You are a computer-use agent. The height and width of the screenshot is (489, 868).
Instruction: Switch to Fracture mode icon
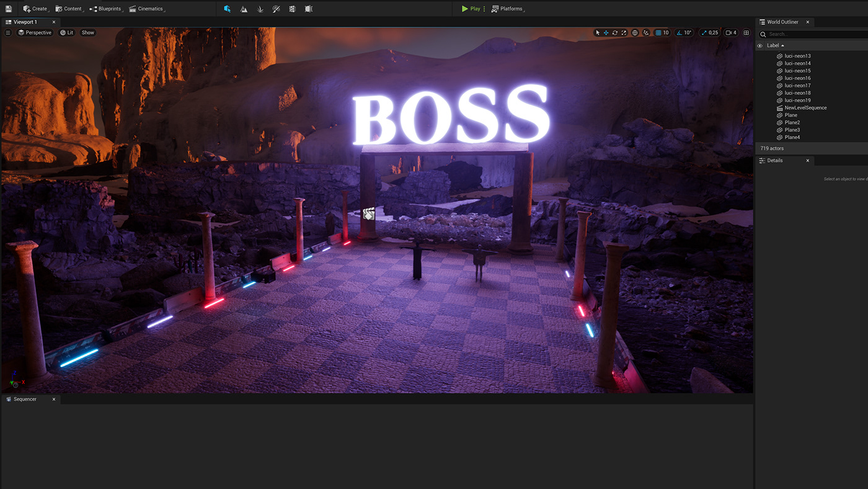tap(293, 9)
